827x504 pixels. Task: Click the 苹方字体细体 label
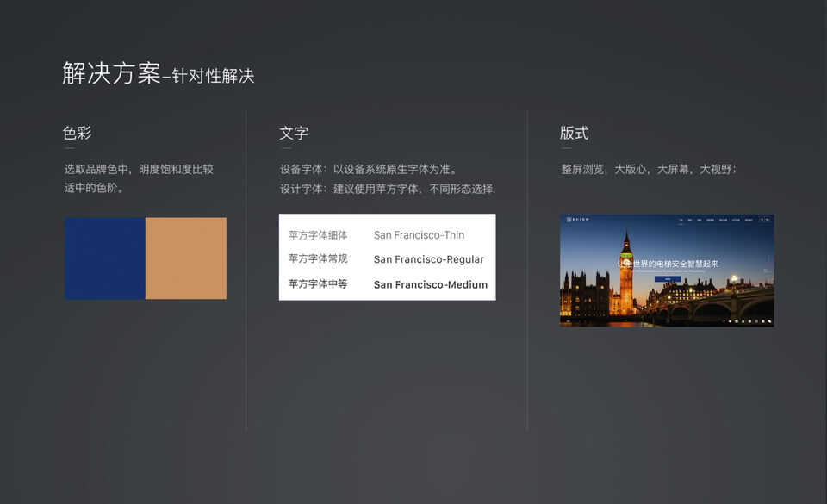[x=318, y=235]
